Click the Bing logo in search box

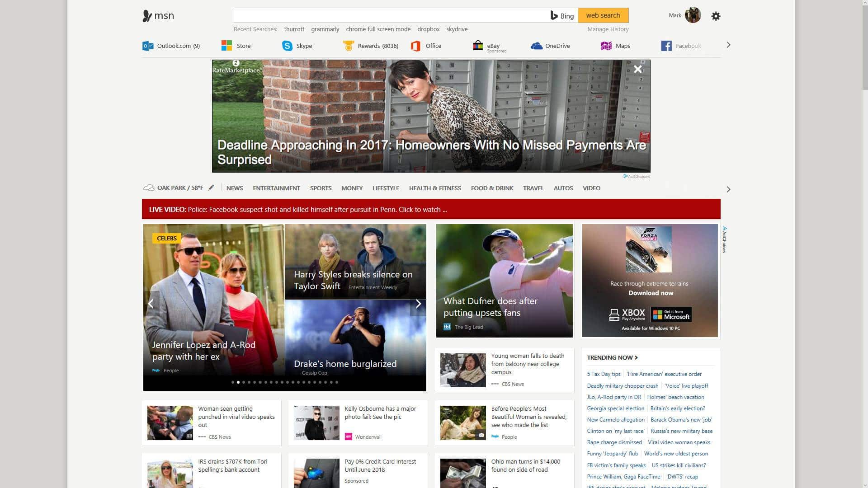tap(562, 15)
